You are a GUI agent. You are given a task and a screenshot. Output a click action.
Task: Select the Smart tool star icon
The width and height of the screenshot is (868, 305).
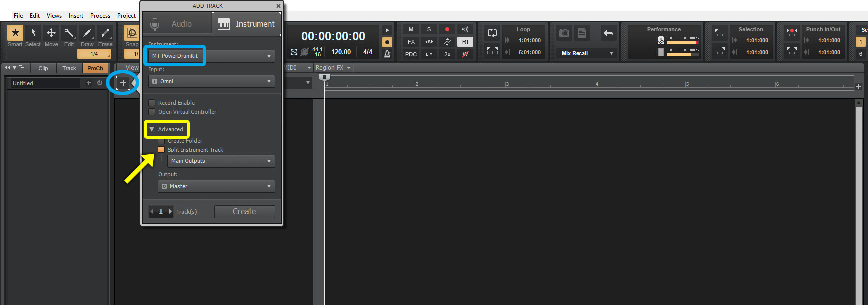15,33
